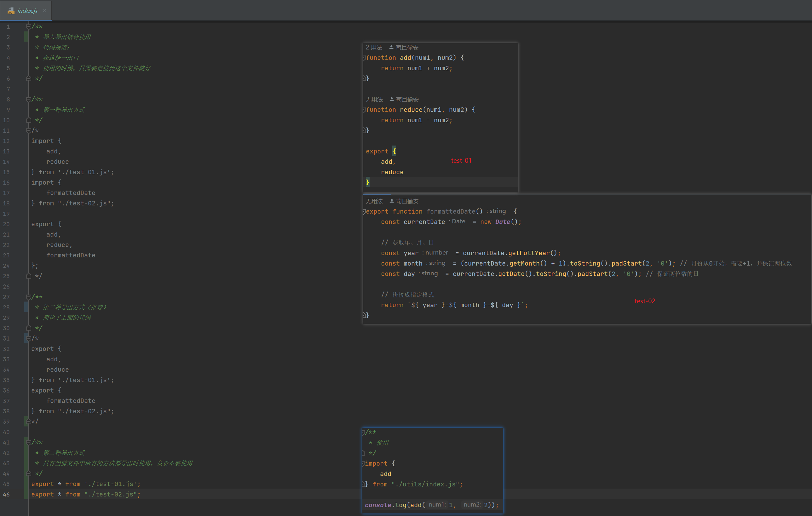The width and height of the screenshot is (812, 516).
Task: Select the index.js tab
Action: (x=26, y=10)
